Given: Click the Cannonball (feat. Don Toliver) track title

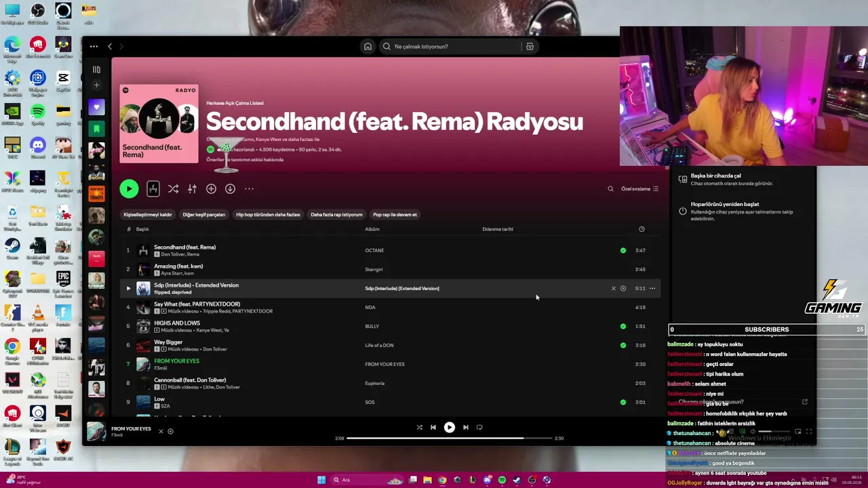Looking at the screenshot, I should coord(190,380).
